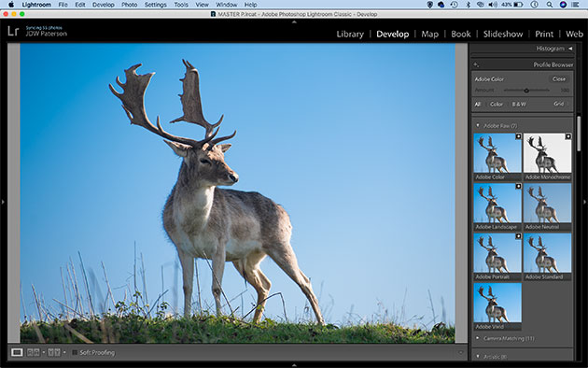Filter profiles to Color only

[497, 105]
